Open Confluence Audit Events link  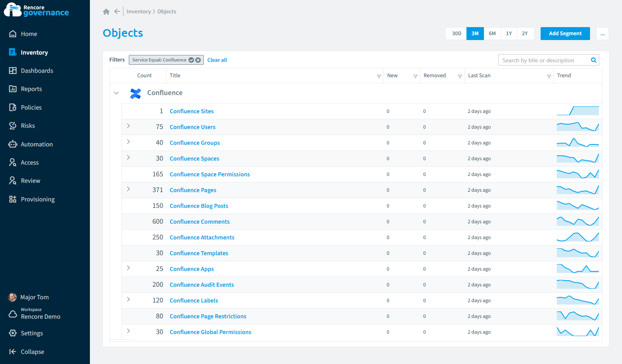pos(202,285)
